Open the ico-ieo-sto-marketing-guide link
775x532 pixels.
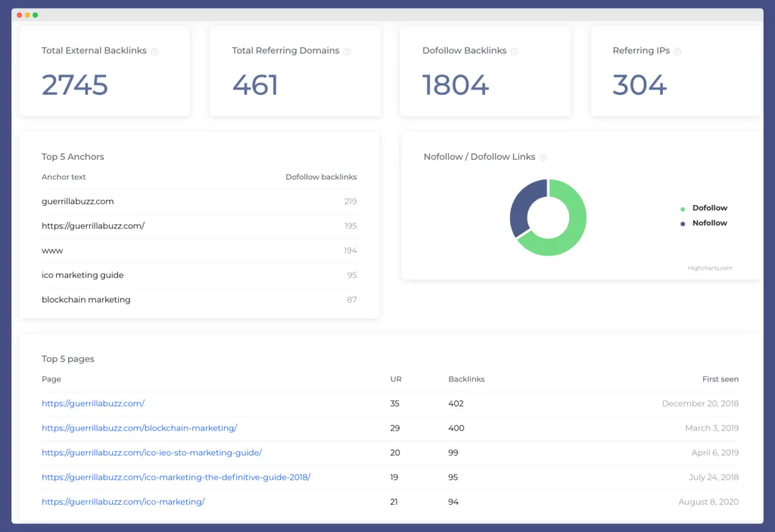coord(151,453)
